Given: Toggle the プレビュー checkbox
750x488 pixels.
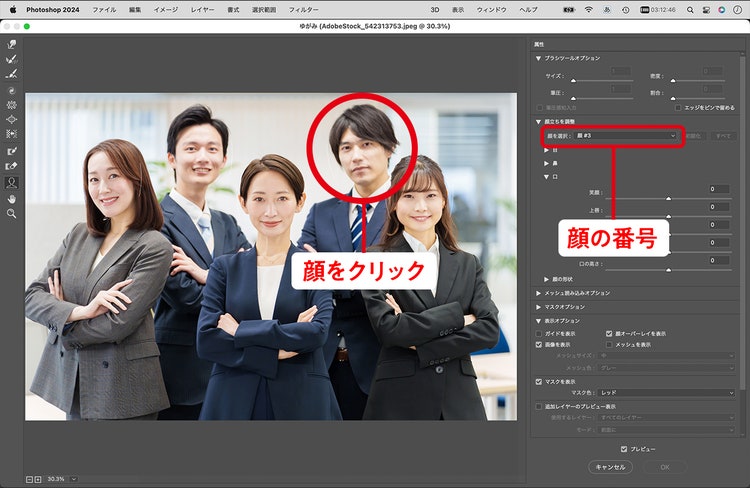Looking at the screenshot, I should pyautogui.click(x=624, y=449).
